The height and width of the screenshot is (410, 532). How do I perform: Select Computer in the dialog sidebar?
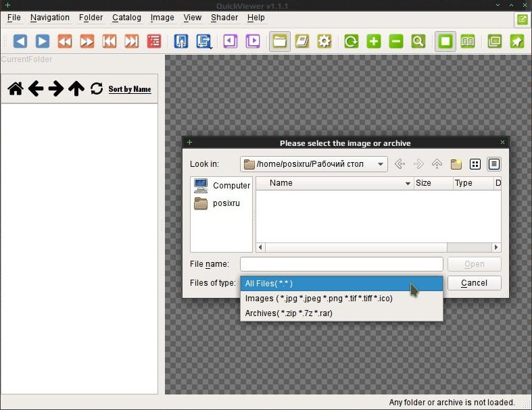pos(222,186)
